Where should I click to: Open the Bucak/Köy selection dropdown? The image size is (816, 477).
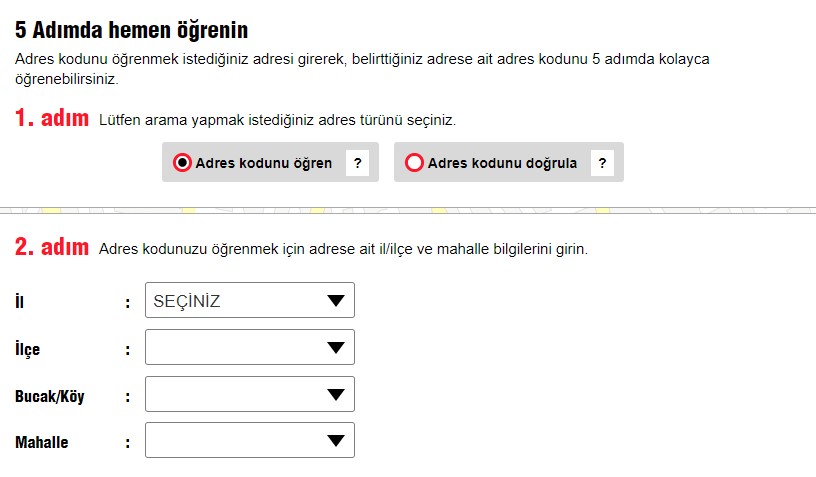249,395
